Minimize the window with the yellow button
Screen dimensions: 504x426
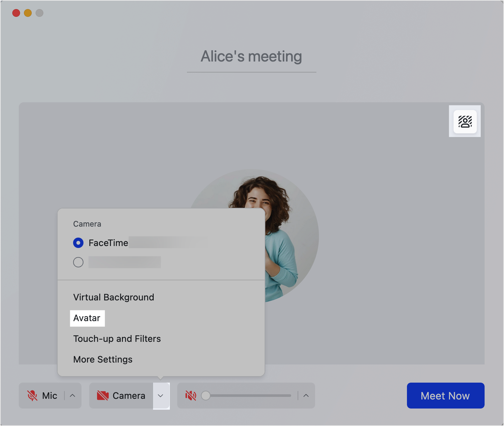[x=28, y=13]
